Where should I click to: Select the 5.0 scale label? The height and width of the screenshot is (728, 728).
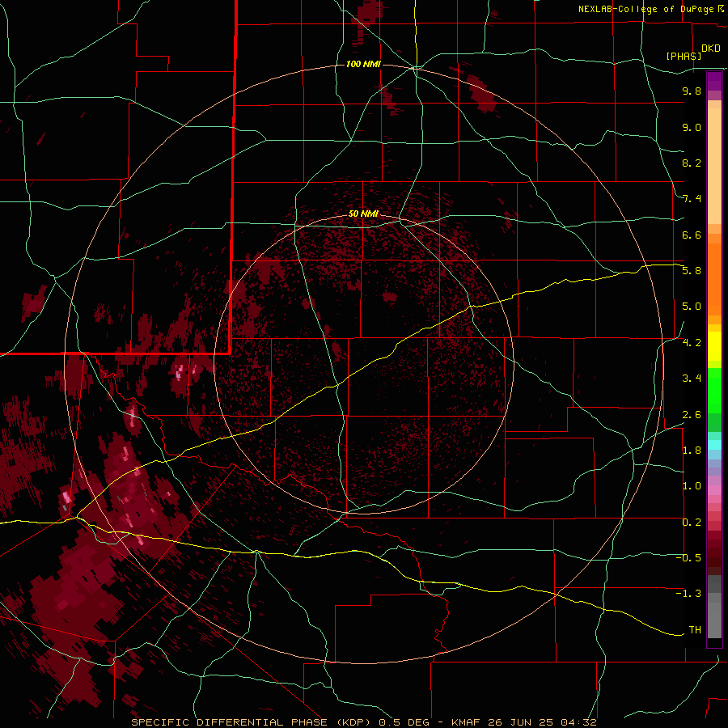coord(692,307)
